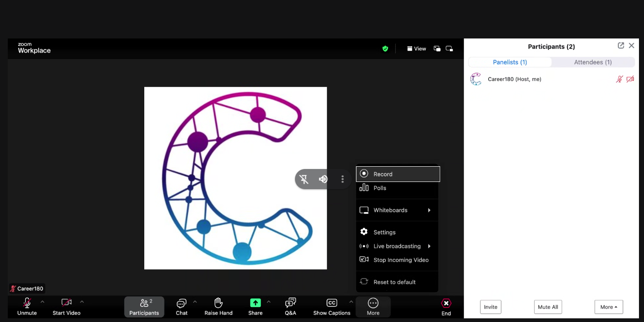Viewport: 644px width, 322px height.
Task: Click the green encryption shield icon
Action: point(385,49)
